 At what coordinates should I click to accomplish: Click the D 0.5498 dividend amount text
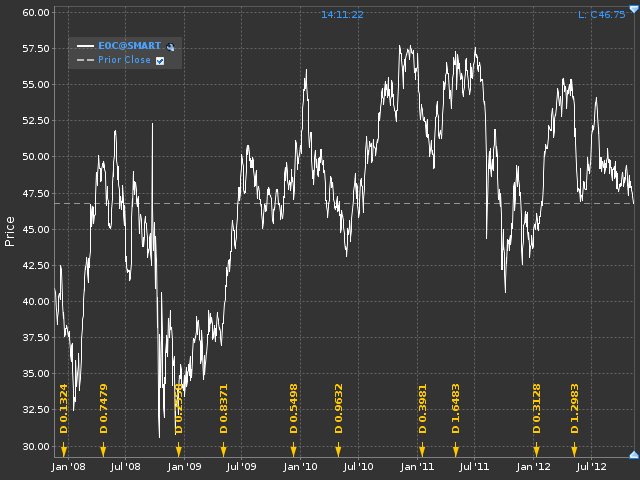click(x=293, y=409)
